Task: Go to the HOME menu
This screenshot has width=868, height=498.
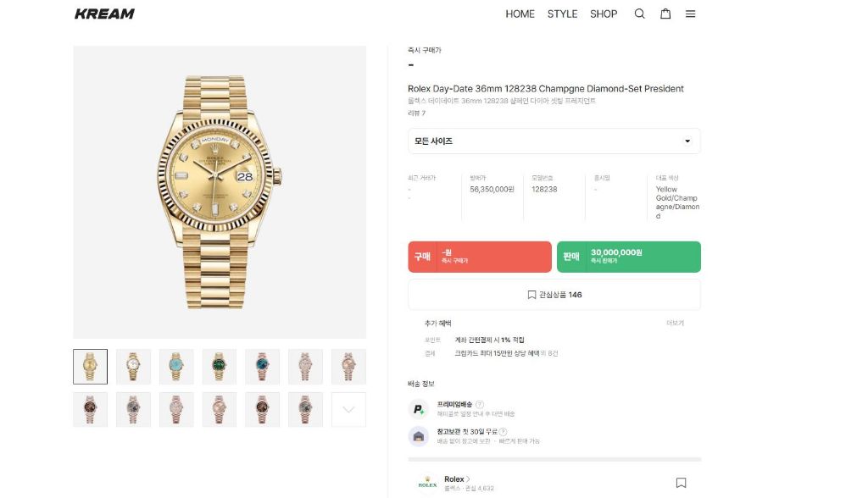Action: click(x=520, y=14)
